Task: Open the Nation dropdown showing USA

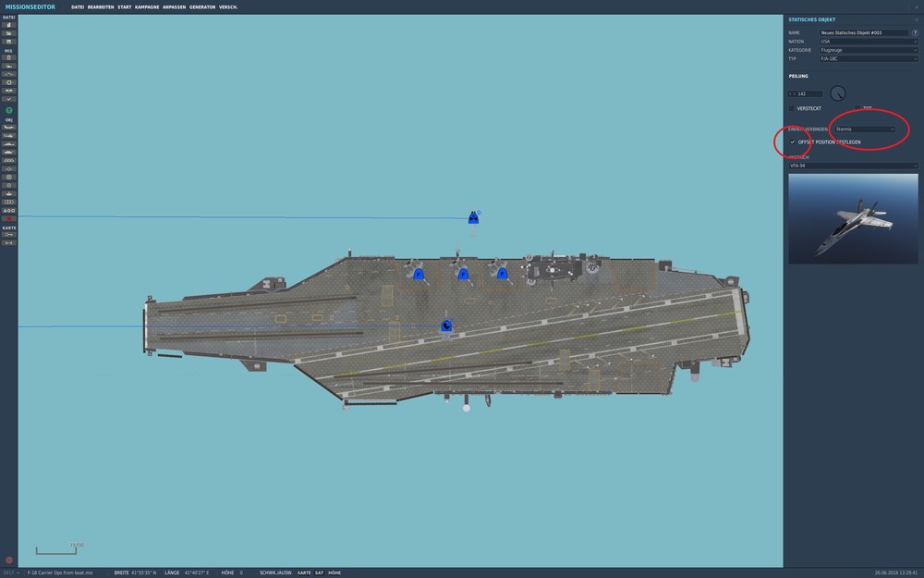Action: click(864, 41)
